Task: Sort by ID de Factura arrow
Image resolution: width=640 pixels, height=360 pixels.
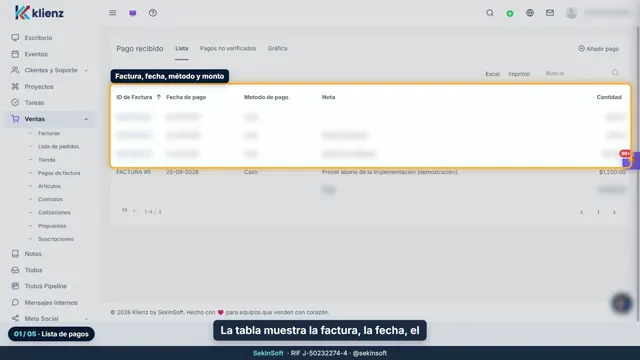Action: (159, 97)
